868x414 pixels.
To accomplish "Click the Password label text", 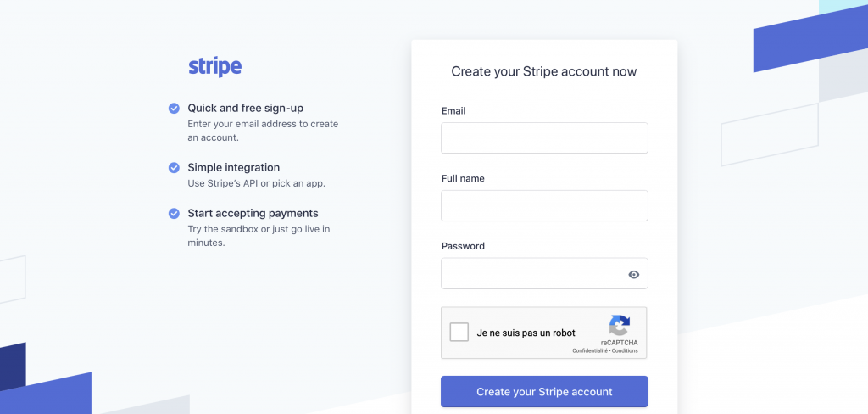I will pos(463,247).
